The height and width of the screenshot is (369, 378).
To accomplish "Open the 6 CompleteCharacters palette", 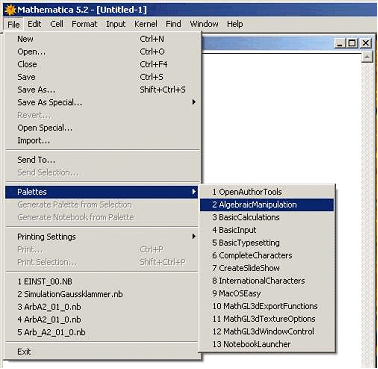I will coord(267,255).
